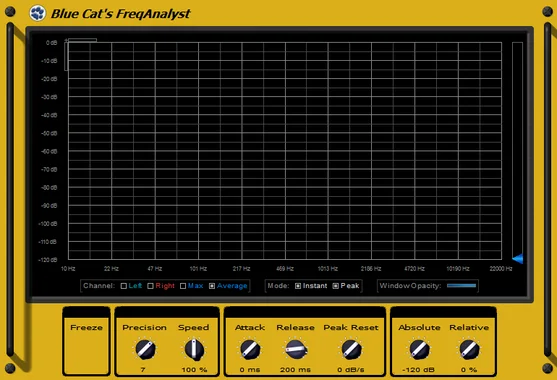Click the 101 Hz frequency label
557x380 pixels.
pyautogui.click(x=198, y=269)
